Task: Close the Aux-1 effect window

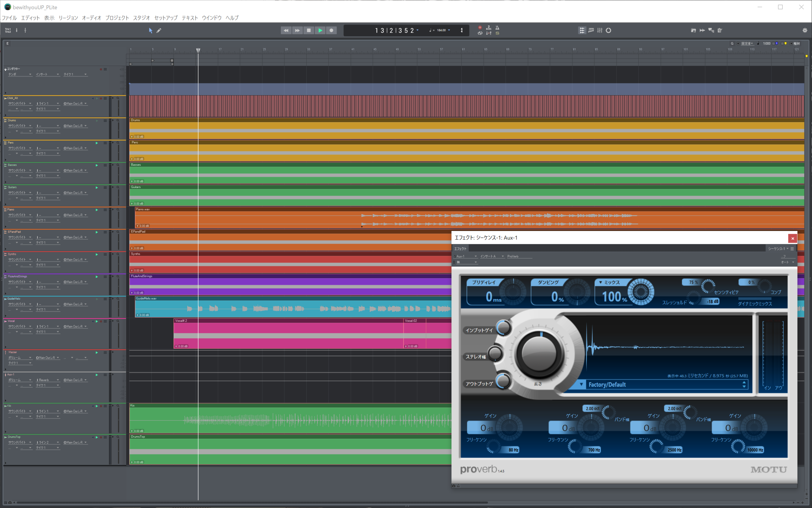Action: (793, 238)
